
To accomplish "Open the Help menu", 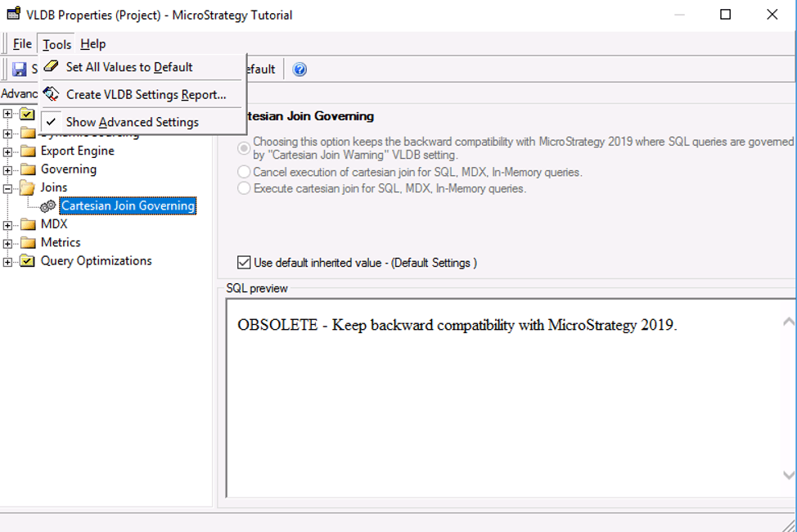I will click(93, 44).
